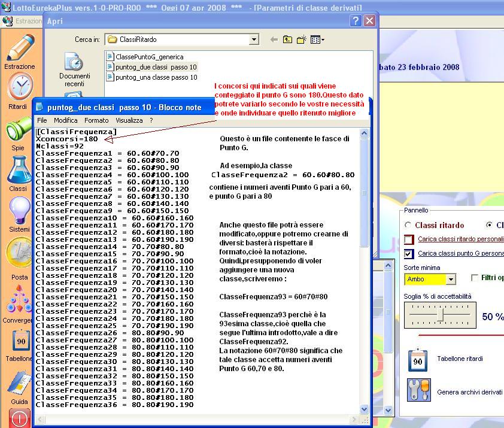Open the Spie flashlight icon

click(19, 129)
